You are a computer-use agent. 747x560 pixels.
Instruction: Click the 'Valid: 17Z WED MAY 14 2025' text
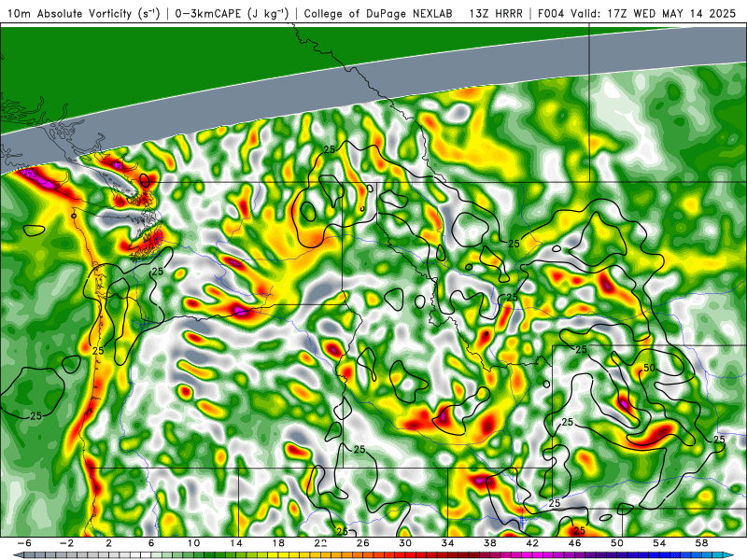click(655, 13)
